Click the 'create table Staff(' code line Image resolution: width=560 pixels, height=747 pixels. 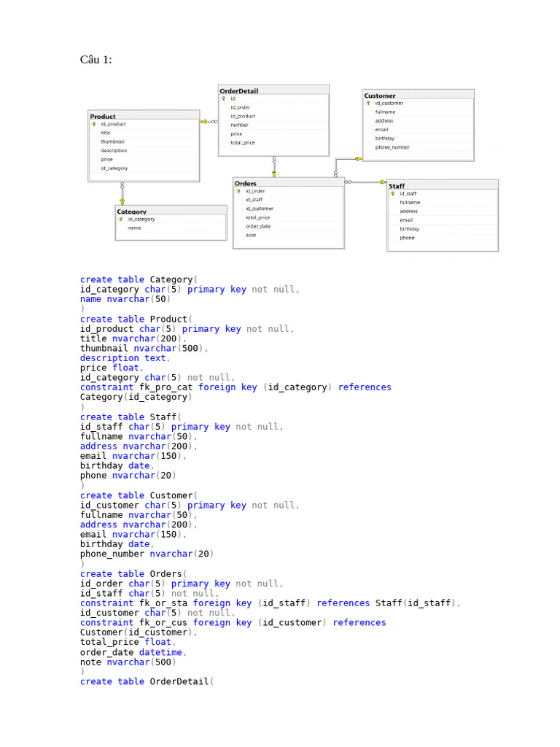131,417
